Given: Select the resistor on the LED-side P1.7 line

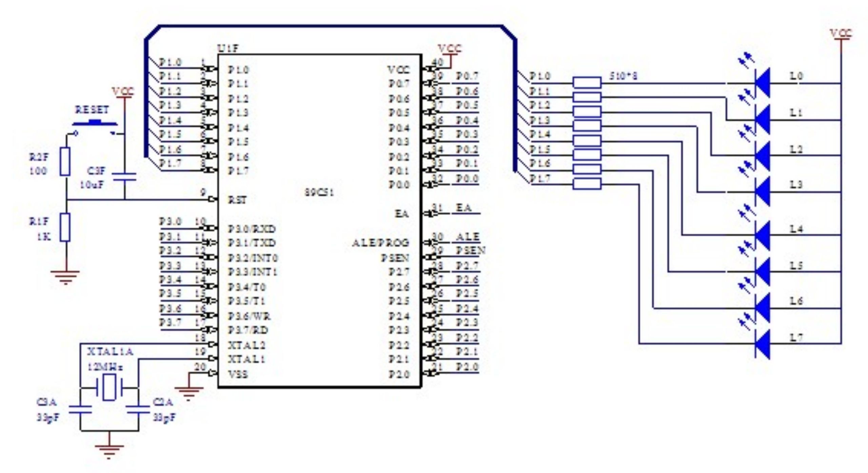Looking at the screenshot, I should [x=587, y=184].
